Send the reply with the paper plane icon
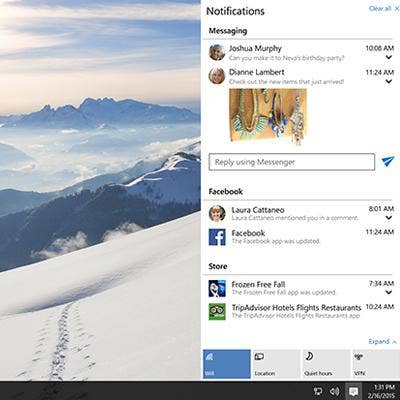Screen dimensions: 400x400 pyautogui.click(x=388, y=161)
